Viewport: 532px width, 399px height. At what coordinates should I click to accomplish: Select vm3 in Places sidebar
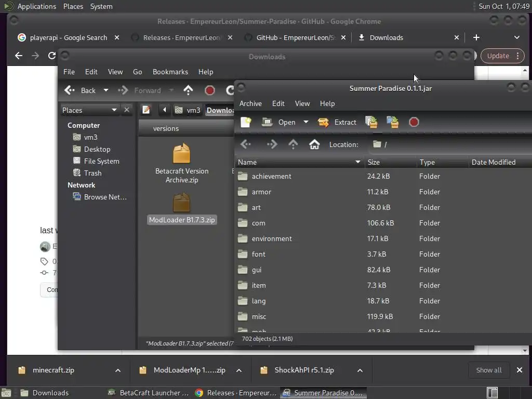86,137
